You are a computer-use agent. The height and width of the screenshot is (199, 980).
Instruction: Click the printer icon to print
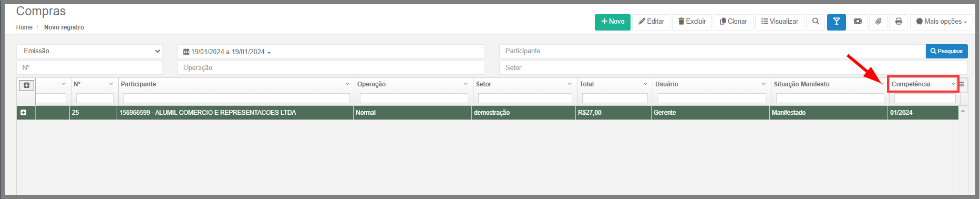(x=899, y=22)
